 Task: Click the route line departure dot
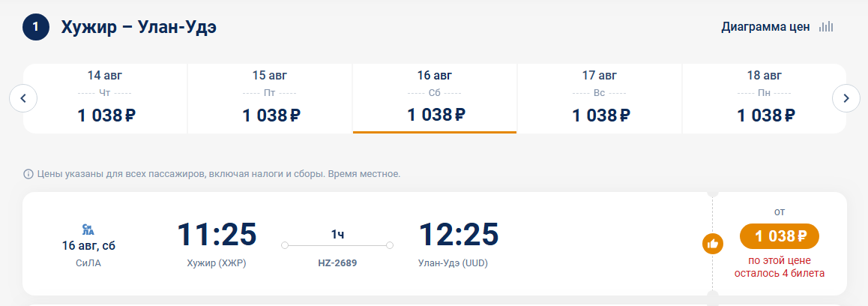pyautogui.click(x=285, y=245)
